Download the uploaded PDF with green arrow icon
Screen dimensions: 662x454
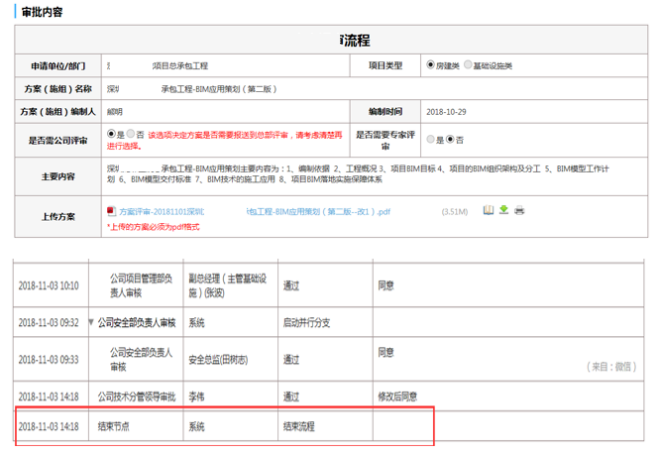pyautogui.click(x=504, y=209)
